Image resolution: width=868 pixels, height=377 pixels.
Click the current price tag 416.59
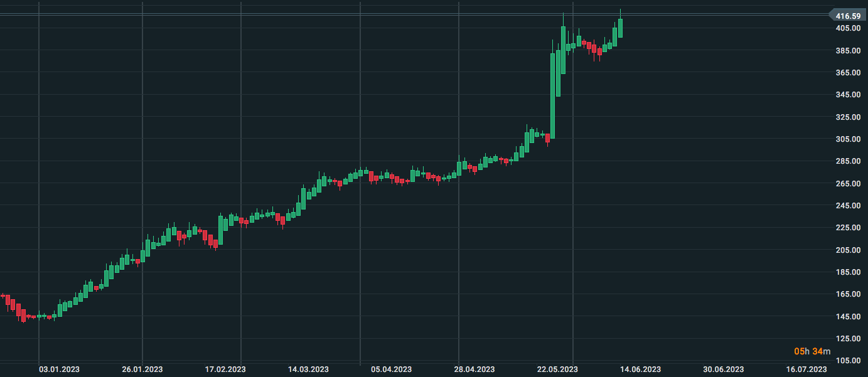(849, 16)
